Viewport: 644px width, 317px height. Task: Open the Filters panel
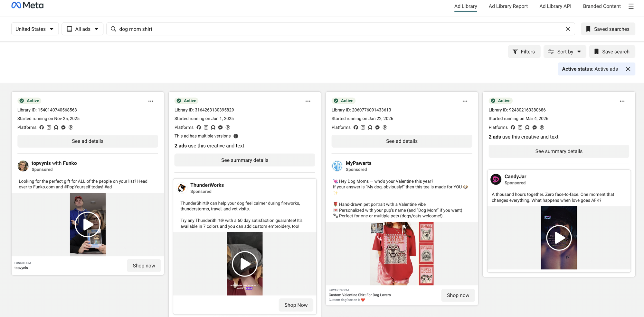pyautogui.click(x=524, y=52)
